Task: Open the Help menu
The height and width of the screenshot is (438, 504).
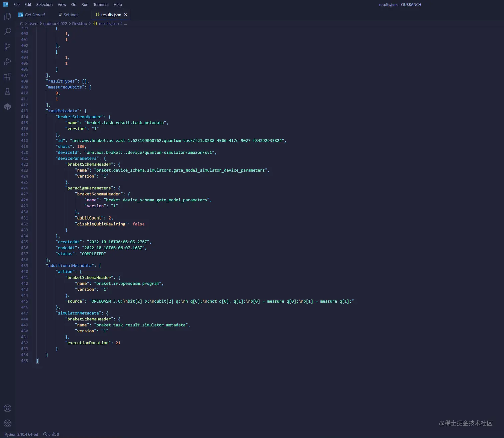Action: (118, 5)
